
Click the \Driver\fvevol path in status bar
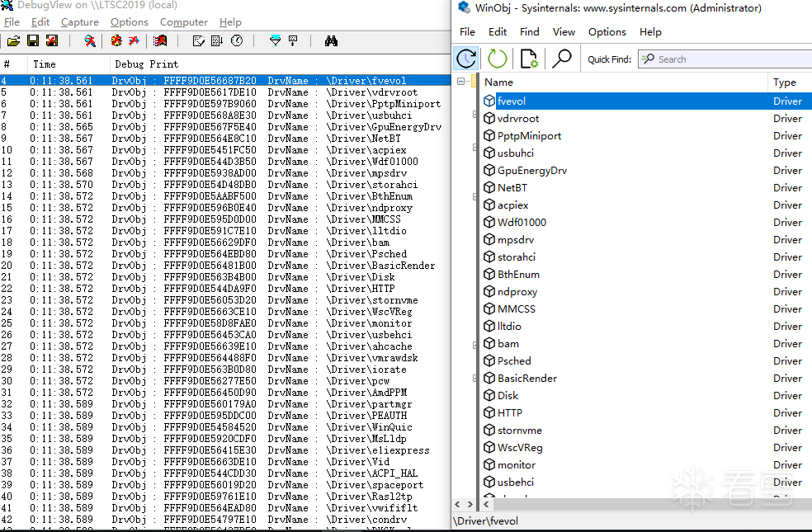point(486,521)
